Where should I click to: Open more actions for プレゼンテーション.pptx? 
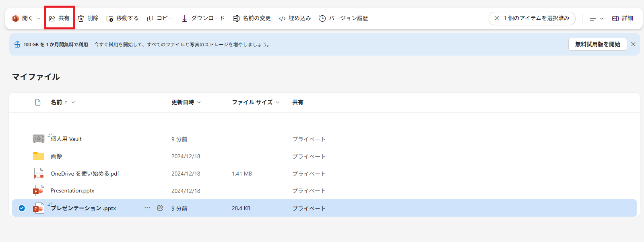click(x=147, y=208)
